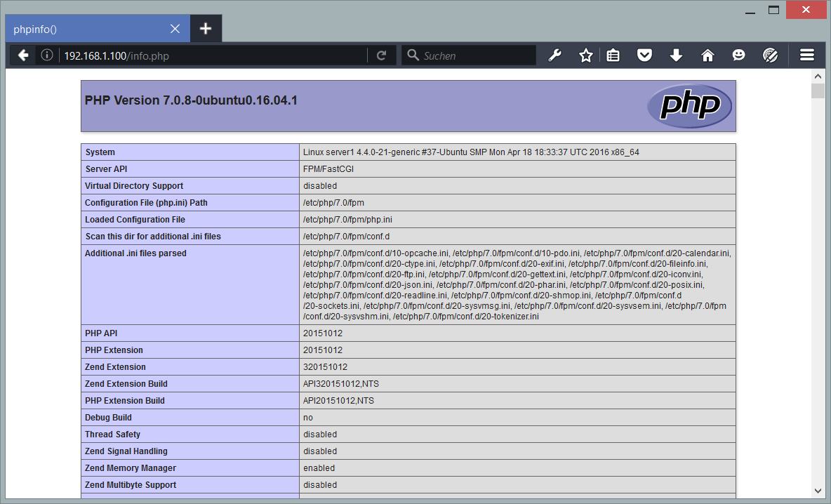Click the Zend Multibyte Support label

[x=131, y=485]
